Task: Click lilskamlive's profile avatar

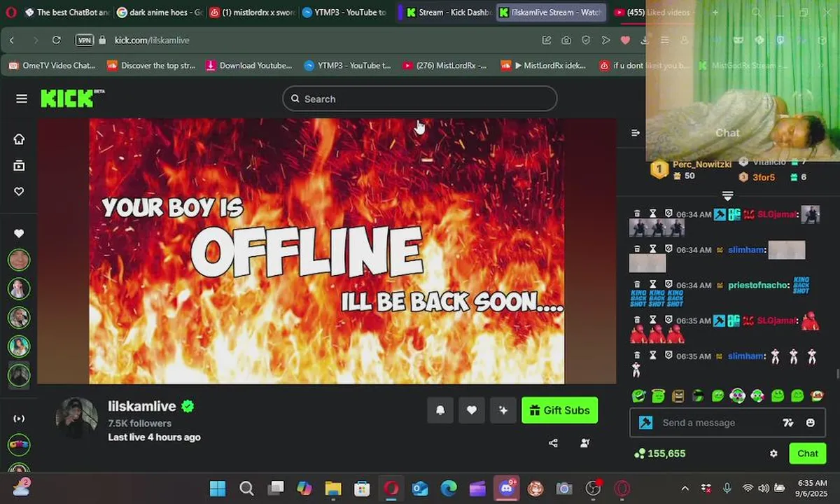Action: click(76, 419)
